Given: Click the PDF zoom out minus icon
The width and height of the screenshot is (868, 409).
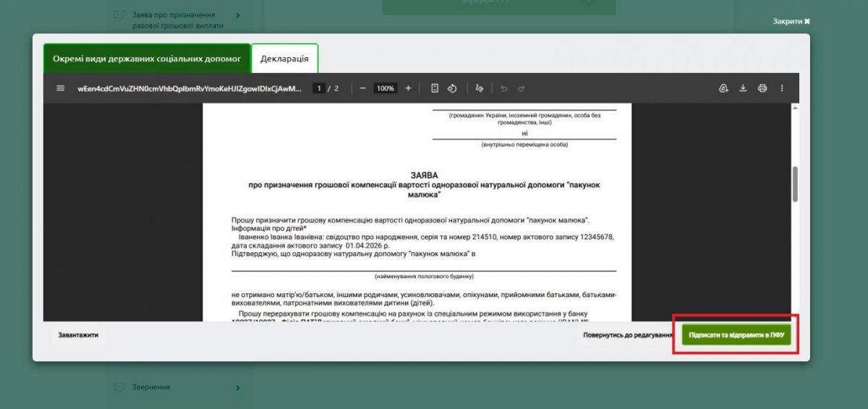Looking at the screenshot, I should tap(363, 88).
